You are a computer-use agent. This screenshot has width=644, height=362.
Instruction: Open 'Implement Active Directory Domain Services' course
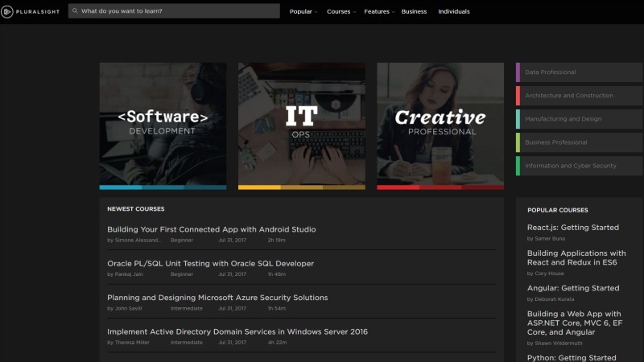tap(237, 331)
